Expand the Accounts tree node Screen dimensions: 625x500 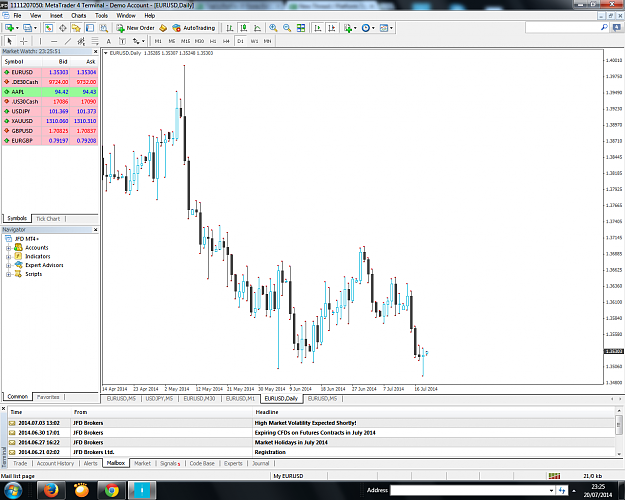click(x=8, y=248)
